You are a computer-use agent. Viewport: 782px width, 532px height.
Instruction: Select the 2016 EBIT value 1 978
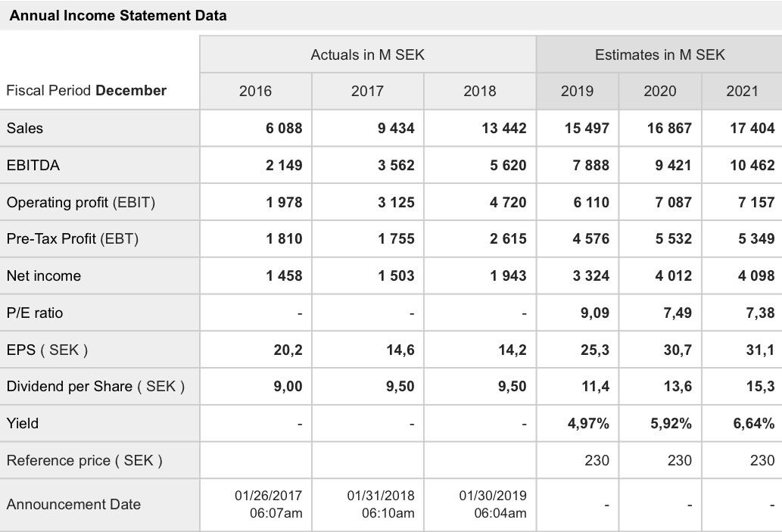[284, 202]
